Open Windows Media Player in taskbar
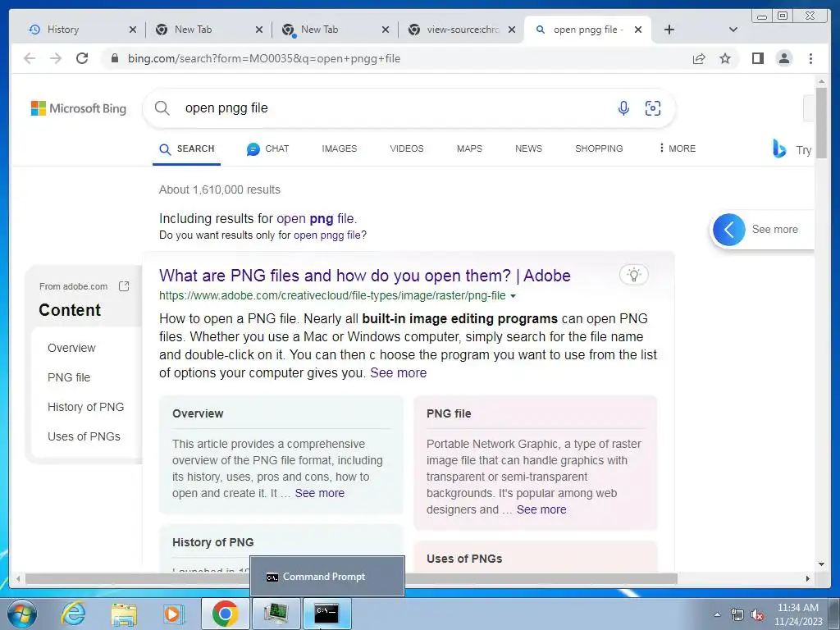 [x=173, y=614]
